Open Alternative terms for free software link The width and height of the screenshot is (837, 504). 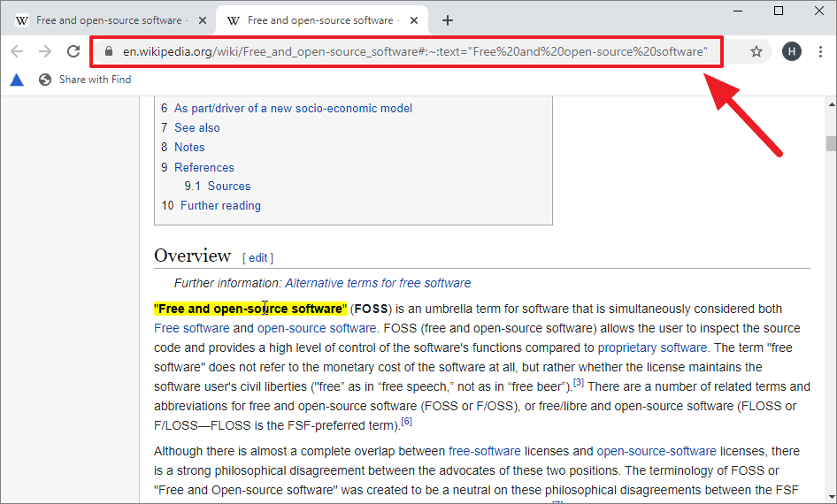pos(378,283)
